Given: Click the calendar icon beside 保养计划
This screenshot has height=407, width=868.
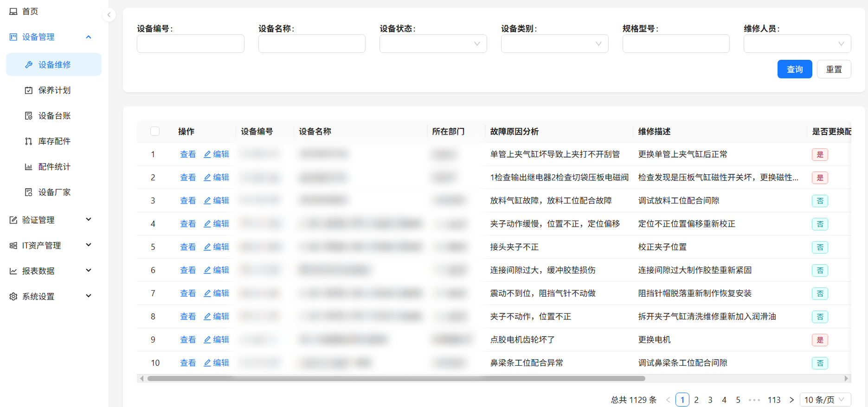Looking at the screenshot, I should 29,90.
